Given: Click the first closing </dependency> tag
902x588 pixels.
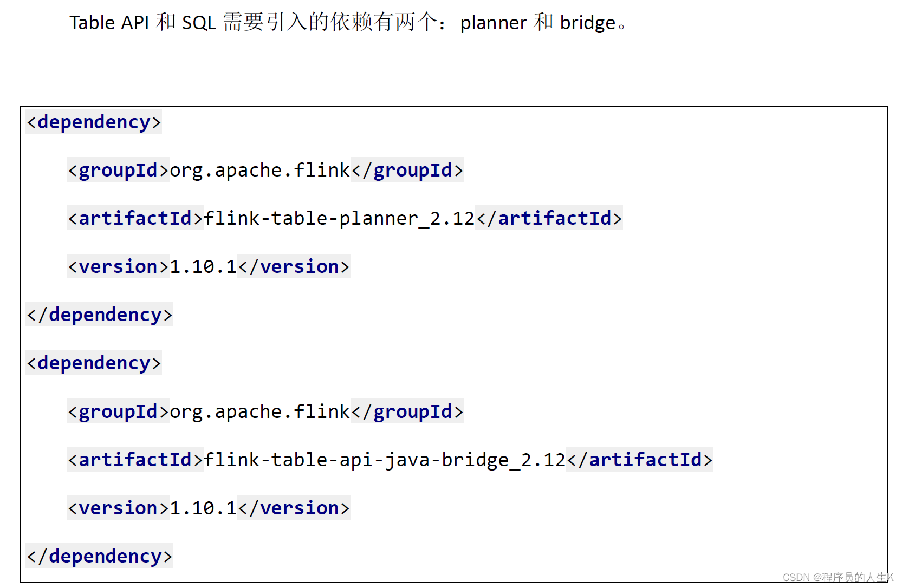Looking at the screenshot, I should 99,315.
